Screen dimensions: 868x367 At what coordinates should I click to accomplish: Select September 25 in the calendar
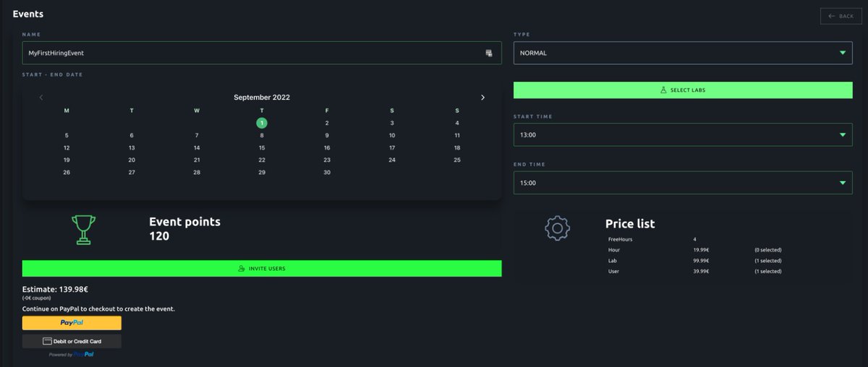pos(457,160)
